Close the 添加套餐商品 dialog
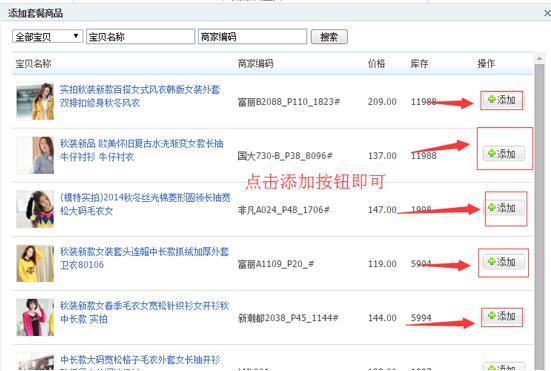Image resolution: width=551 pixels, height=371 pixels. click(547, 13)
